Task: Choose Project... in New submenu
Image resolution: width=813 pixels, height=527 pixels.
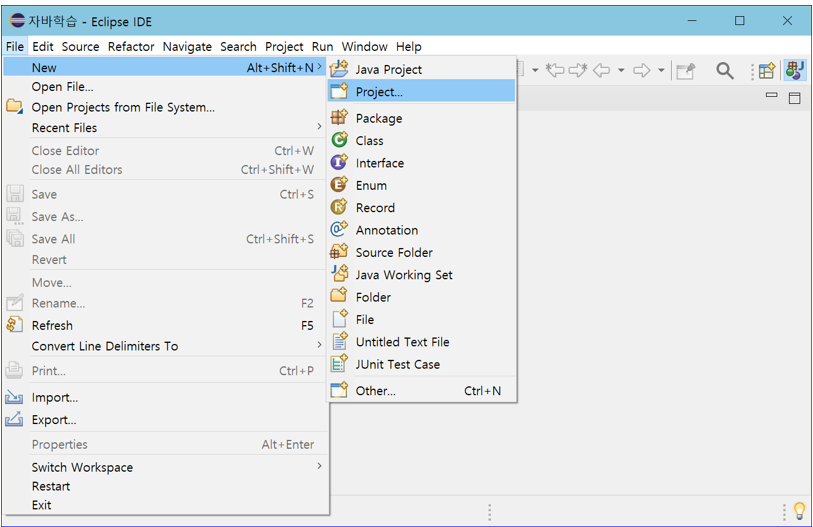Action: click(422, 91)
